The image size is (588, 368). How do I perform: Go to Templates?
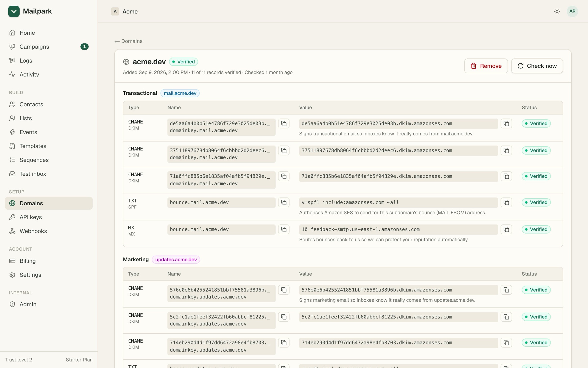coord(49,146)
